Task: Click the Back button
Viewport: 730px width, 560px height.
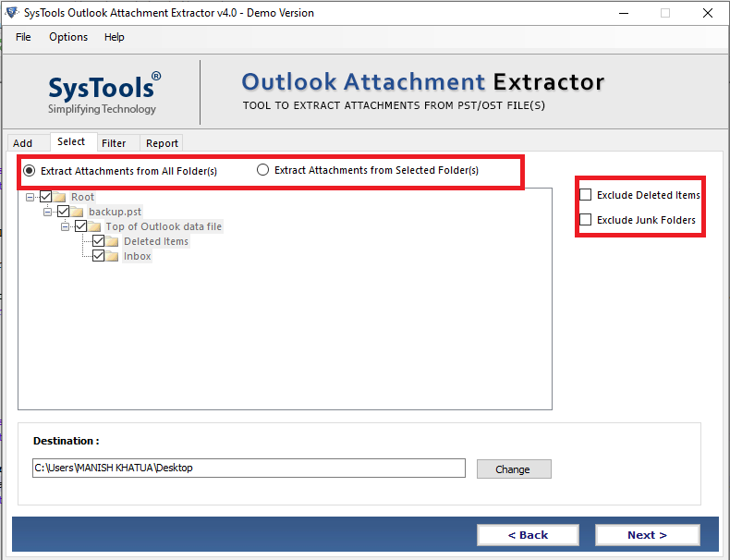Action: point(528,535)
